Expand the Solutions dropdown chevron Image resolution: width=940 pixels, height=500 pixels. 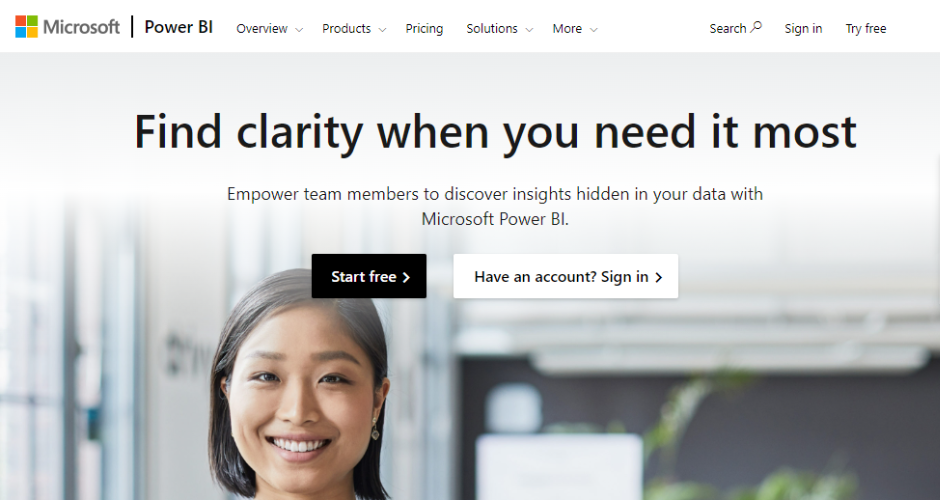point(529,29)
